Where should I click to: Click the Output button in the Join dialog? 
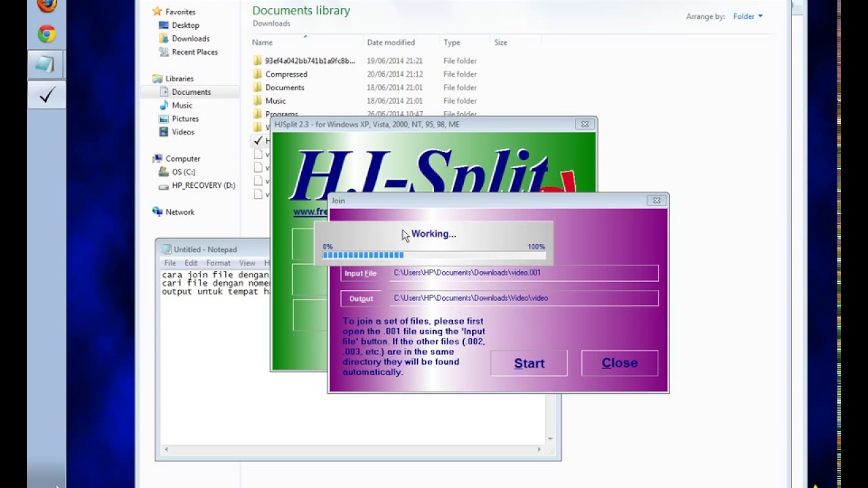(360, 298)
